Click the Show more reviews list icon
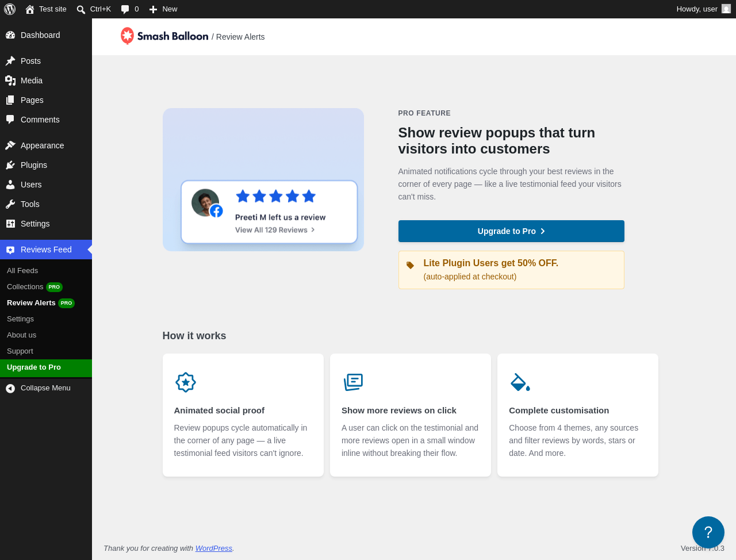The width and height of the screenshot is (736, 560). (353, 382)
